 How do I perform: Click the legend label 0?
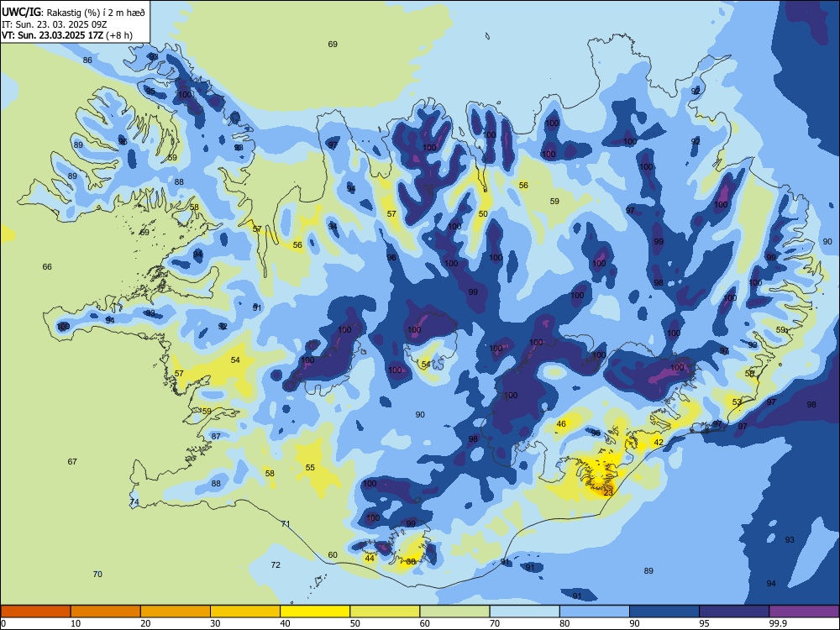coord(3,623)
